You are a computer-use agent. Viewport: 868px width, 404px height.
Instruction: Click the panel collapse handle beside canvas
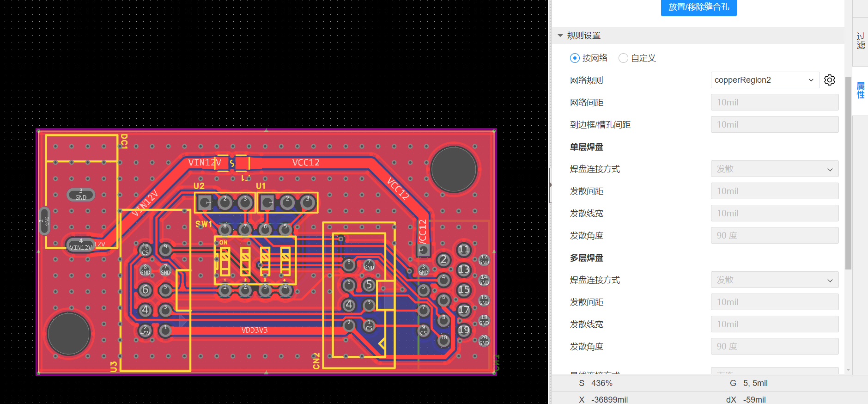point(550,185)
